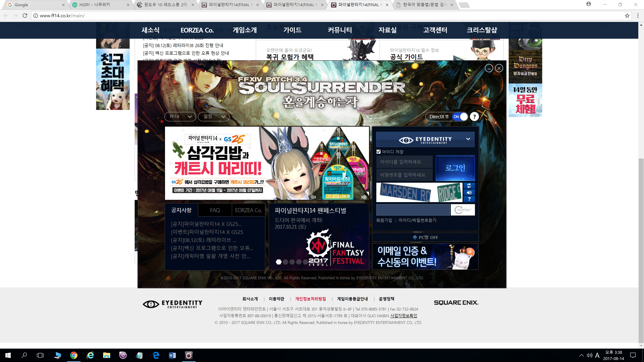
Task: Click the 로그인 button
Action: 455,168
